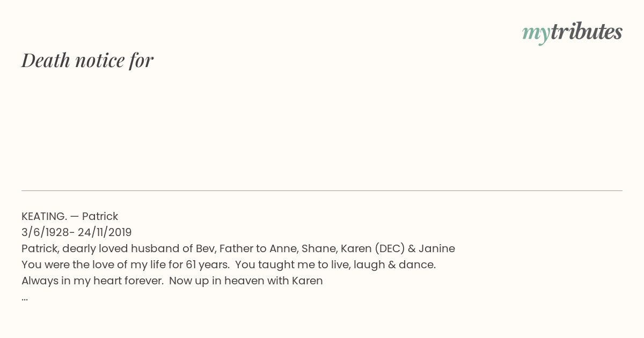Select the "Death notice for" heading
Viewport: 644px width, 338px height.
(87, 60)
